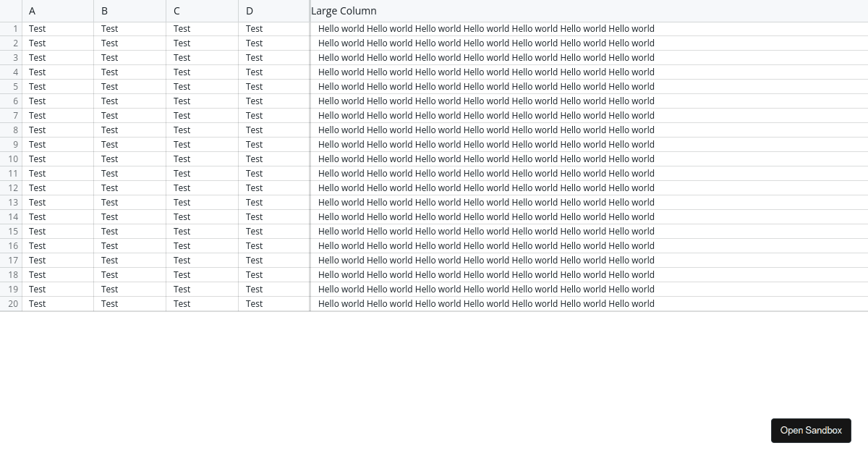Click the corner select-all cell
Image resolution: width=868 pixels, height=456 pixels.
11,11
